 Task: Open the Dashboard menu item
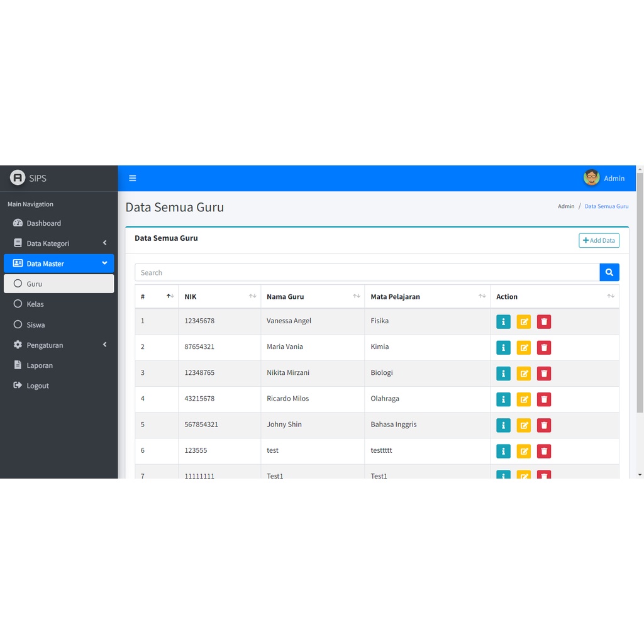point(43,223)
